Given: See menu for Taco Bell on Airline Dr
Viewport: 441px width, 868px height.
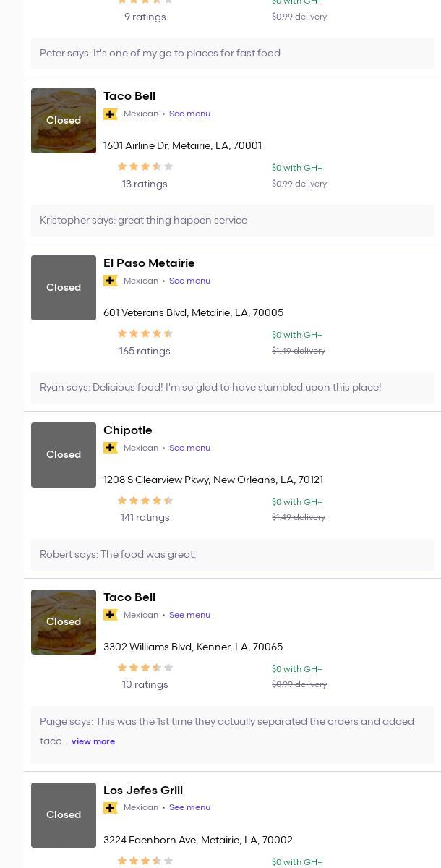Looking at the screenshot, I should click(189, 114).
